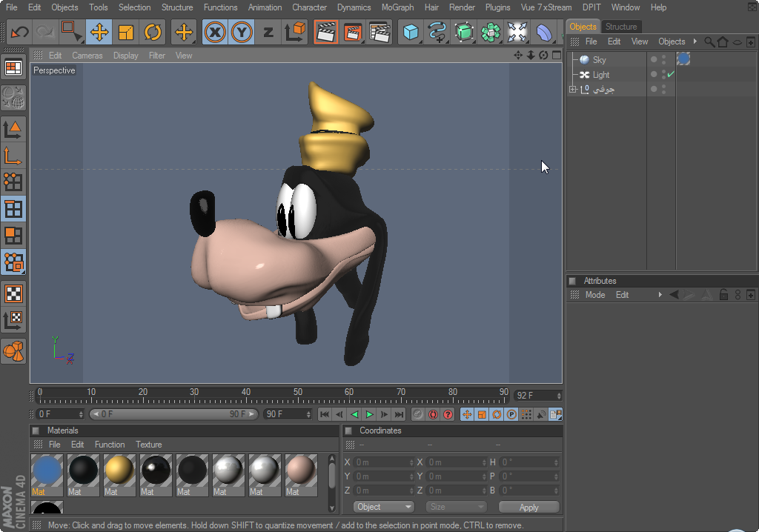This screenshot has height=532, width=759.
Task: Toggle Rotation keyframe recording
Action: click(x=497, y=414)
